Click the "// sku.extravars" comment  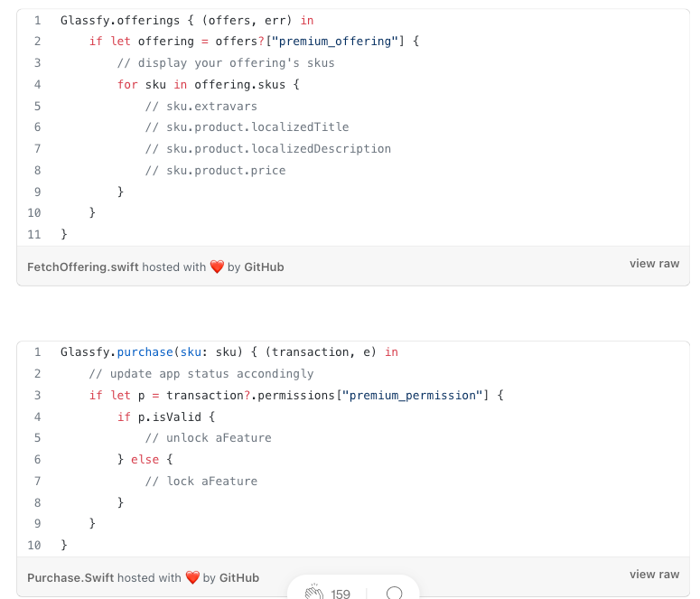[201, 107]
